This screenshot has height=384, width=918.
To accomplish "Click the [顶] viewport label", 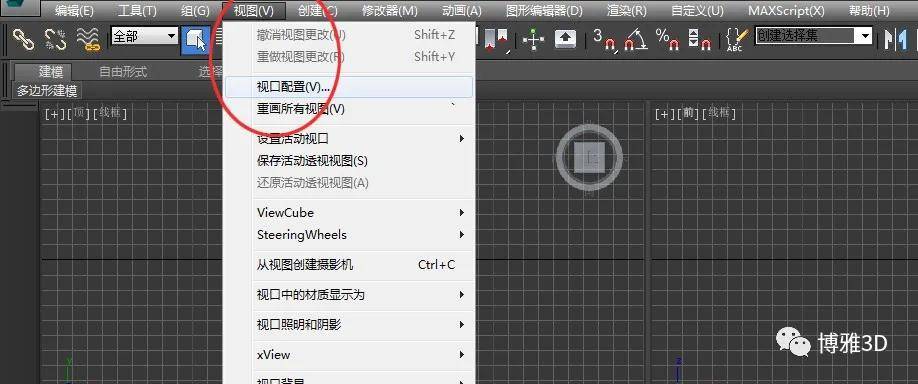I will tap(79, 114).
